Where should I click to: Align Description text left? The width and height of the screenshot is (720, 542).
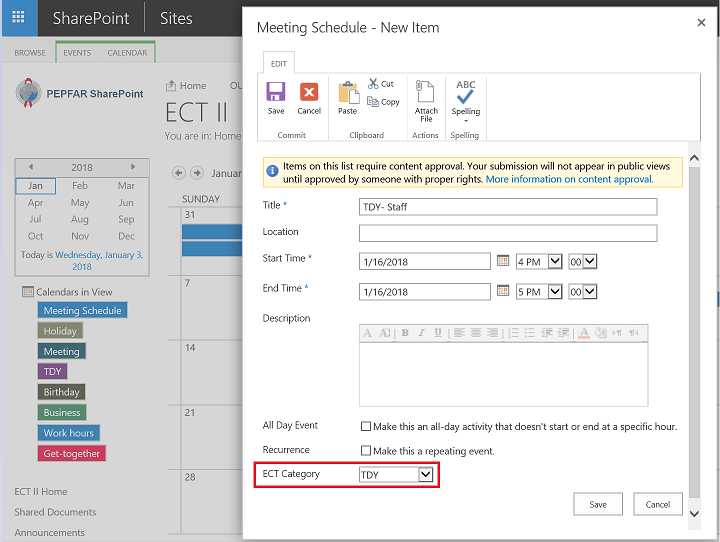click(x=459, y=333)
